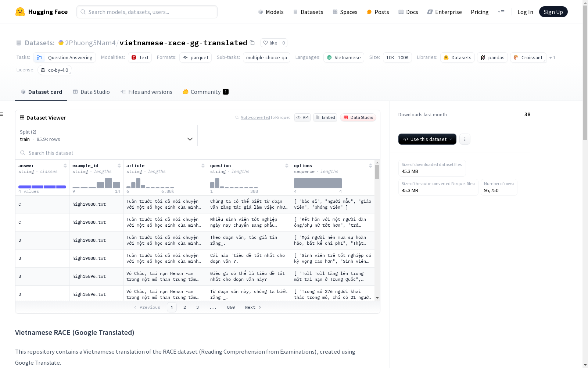Open the Community tab
Screen dimensions: 588x368
pyautogui.click(x=205, y=92)
